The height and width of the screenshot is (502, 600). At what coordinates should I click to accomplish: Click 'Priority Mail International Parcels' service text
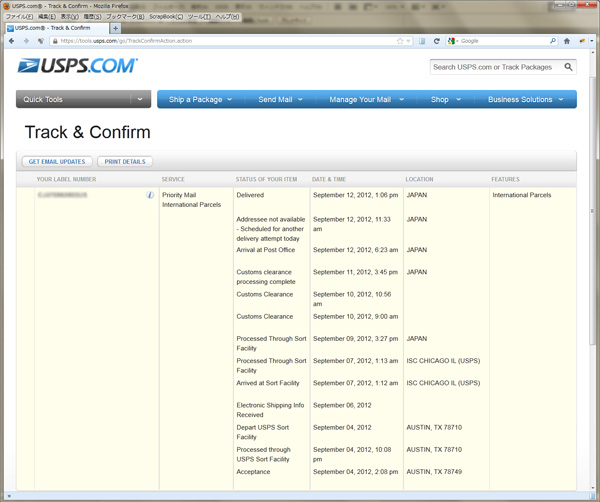(191, 200)
